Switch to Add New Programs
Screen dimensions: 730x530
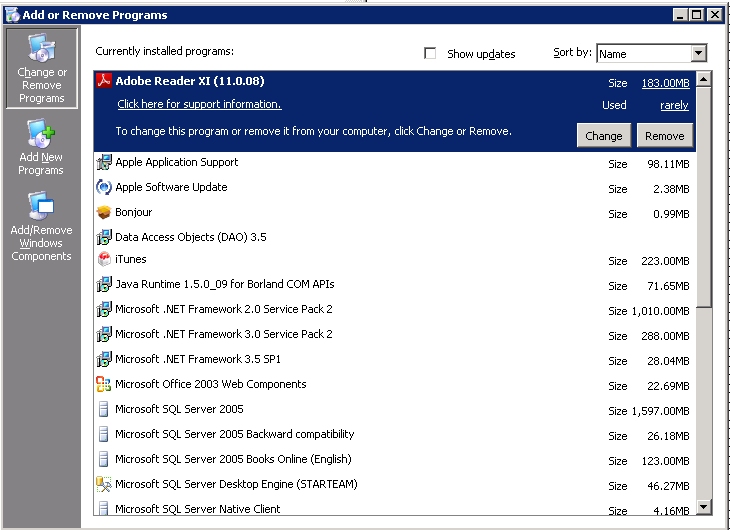(x=41, y=147)
